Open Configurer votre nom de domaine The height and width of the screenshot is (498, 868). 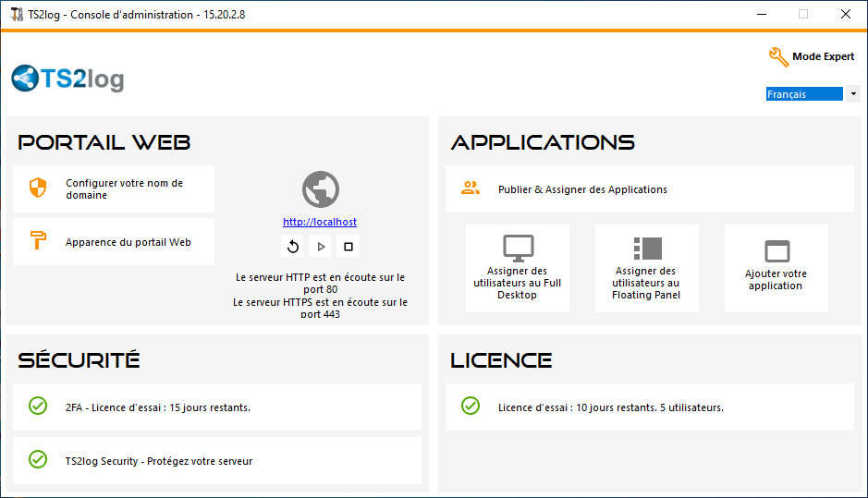pyautogui.click(x=114, y=188)
